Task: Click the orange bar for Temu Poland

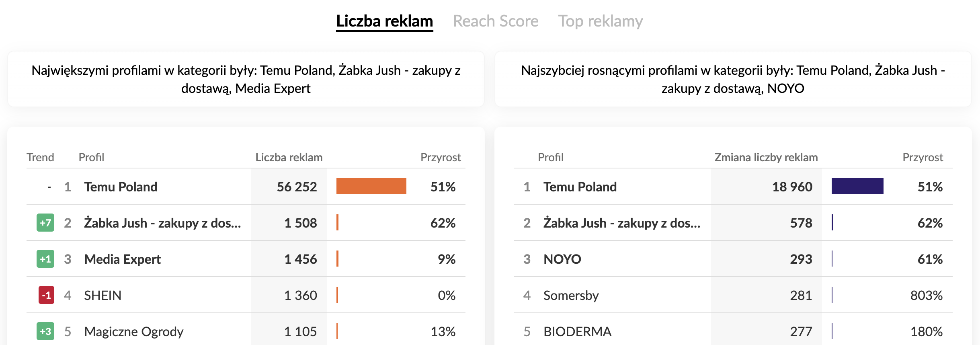Action: pyautogui.click(x=371, y=186)
